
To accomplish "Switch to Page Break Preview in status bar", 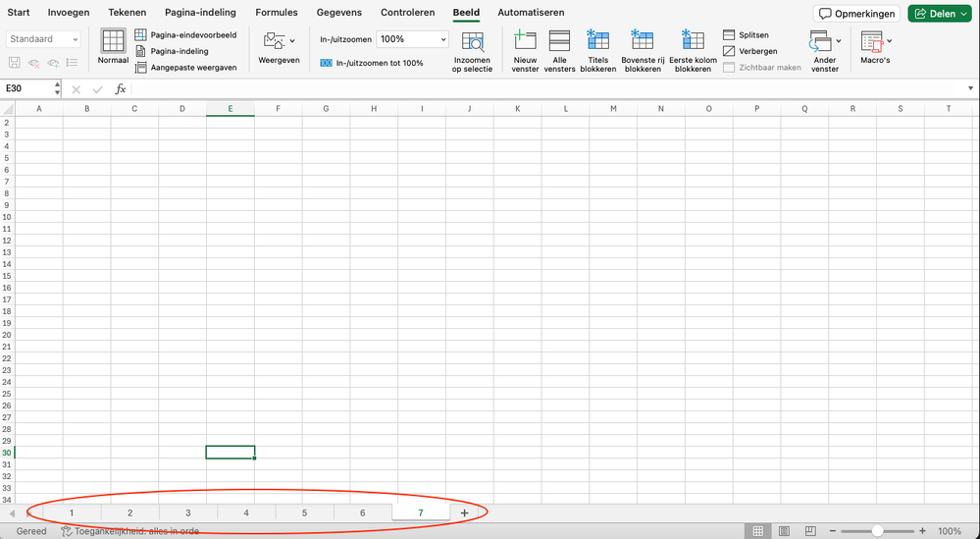I will tap(810, 531).
